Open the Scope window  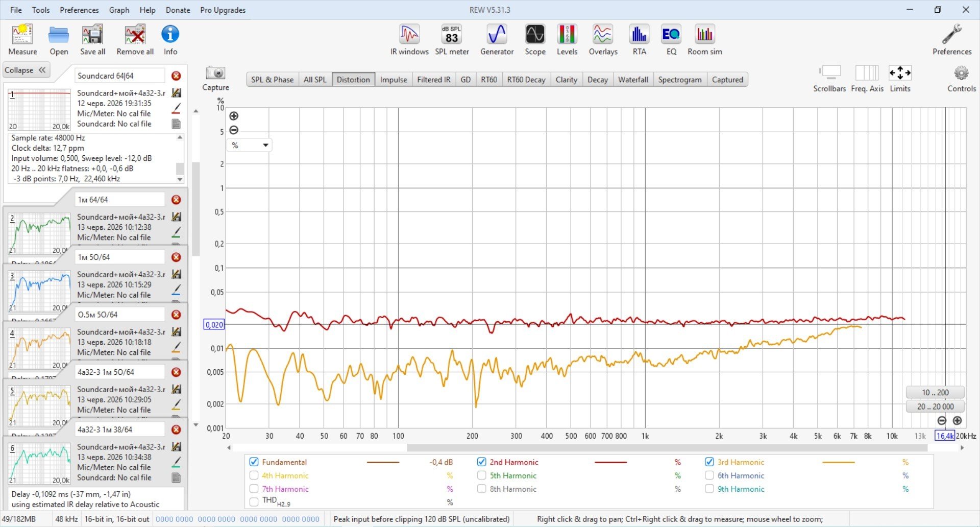(535, 40)
